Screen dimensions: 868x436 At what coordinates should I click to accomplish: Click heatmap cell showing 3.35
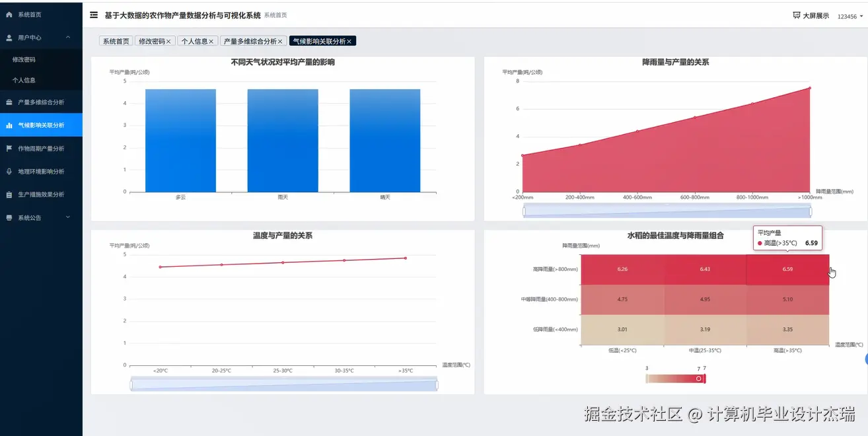788,330
